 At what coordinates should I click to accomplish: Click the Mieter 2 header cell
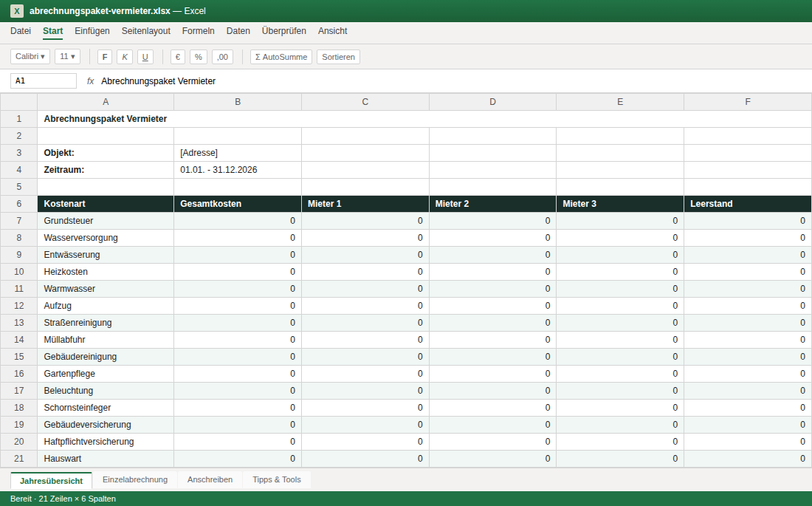coord(492,204)
